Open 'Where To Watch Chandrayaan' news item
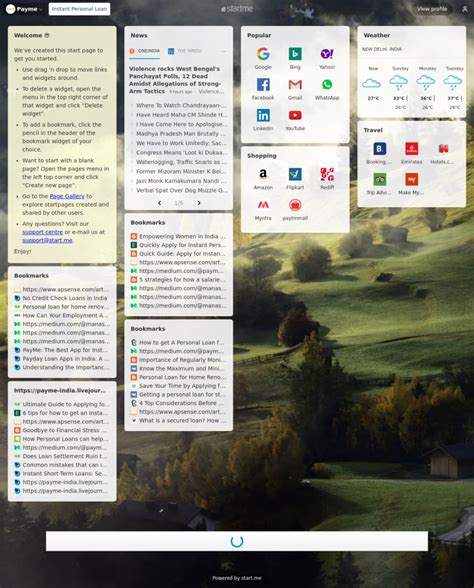The image size is (474, 588). tap(182, 105)
